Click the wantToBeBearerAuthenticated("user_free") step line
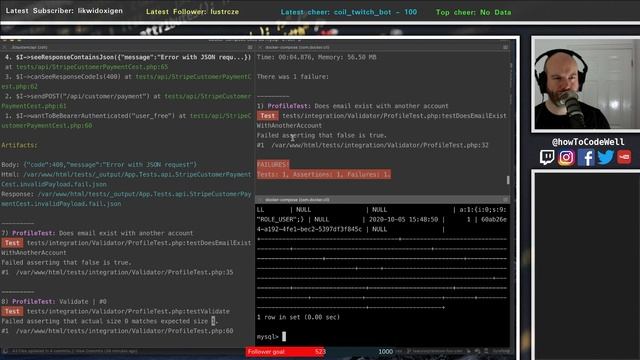 coord(127,121)
